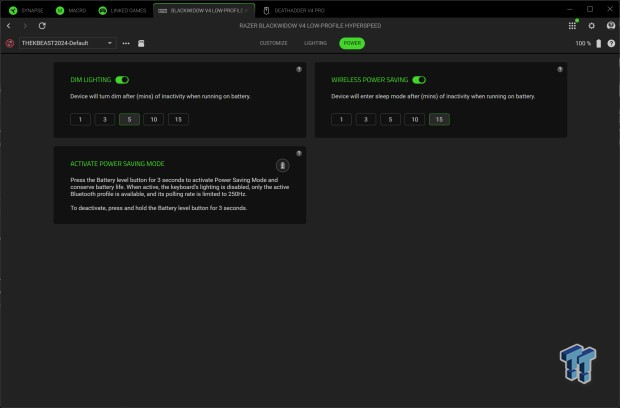Open settings via the gear icon
Image resolution: width=620 pixels, height=408 pixels.
pos(591,25)
